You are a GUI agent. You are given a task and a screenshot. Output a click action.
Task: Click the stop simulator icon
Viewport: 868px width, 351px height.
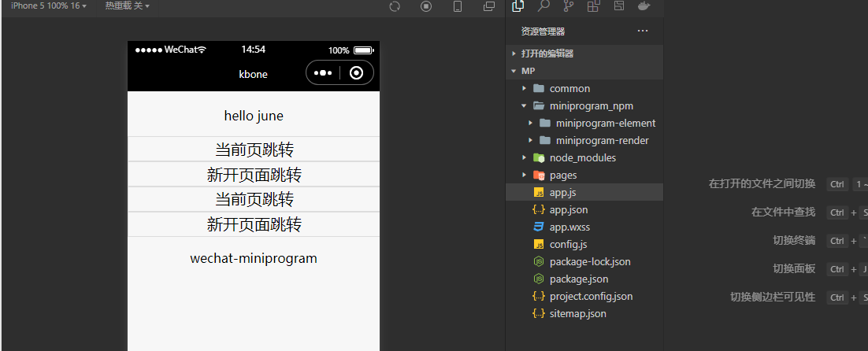[425, 6]
